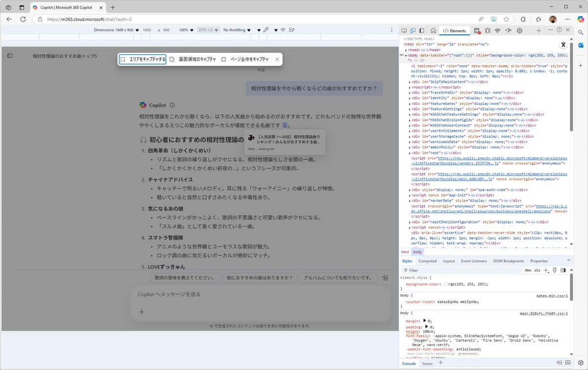The image size is (588, 370).
Task: Add page to favorites star icon
Action: pyautogui.click(x=506, y=19)
